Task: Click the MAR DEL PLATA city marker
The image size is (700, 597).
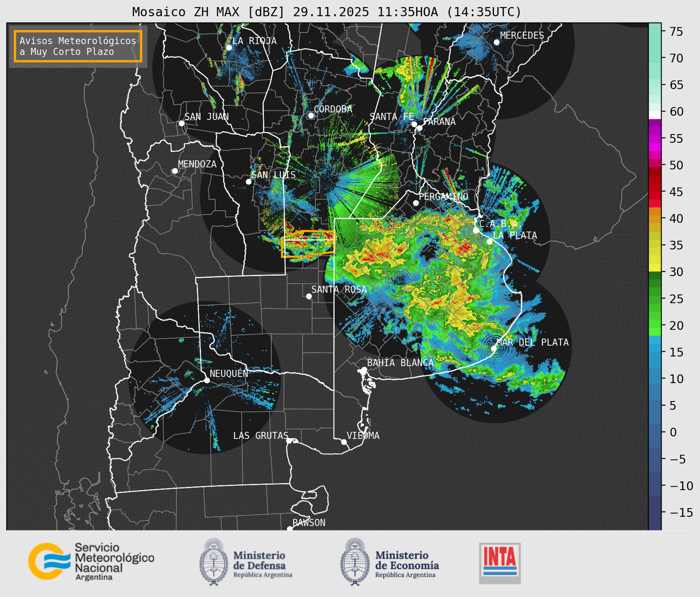Action: 494,348
